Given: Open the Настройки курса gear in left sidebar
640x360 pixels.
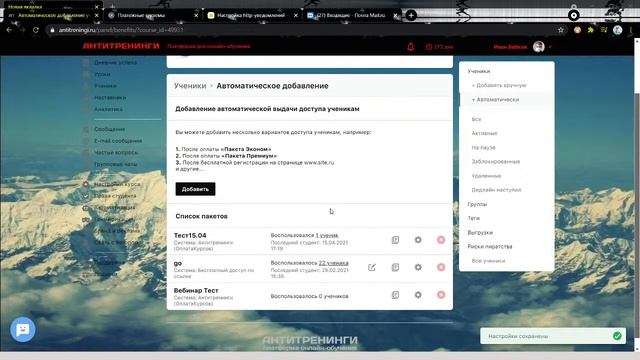Looking at the screenshot, I should (x=86, y=184).
